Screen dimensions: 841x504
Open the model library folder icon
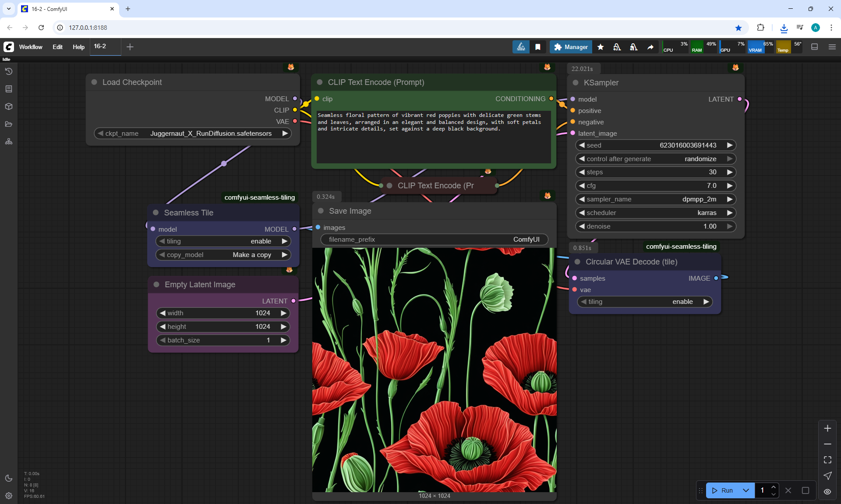point(9,124)
